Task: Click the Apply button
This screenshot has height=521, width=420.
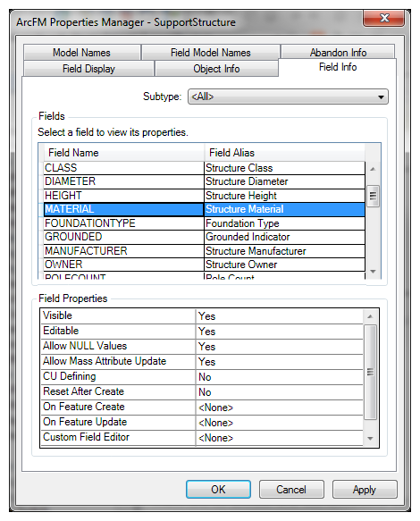Action: click(x=365, y=489)
